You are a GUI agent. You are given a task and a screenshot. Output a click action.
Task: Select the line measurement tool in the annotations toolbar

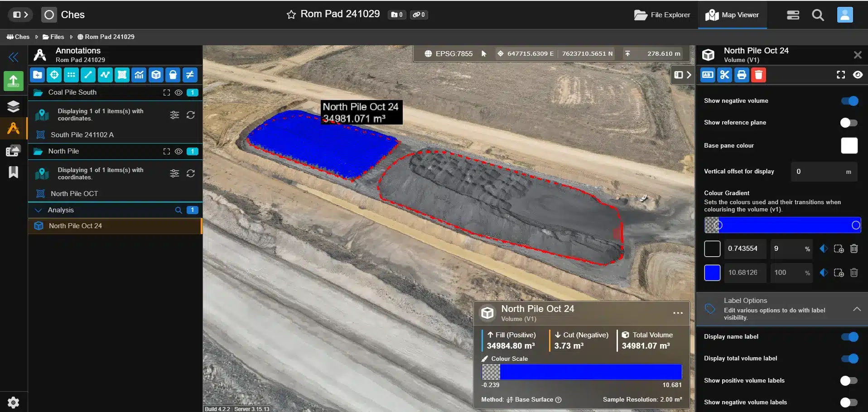point(88,75)
